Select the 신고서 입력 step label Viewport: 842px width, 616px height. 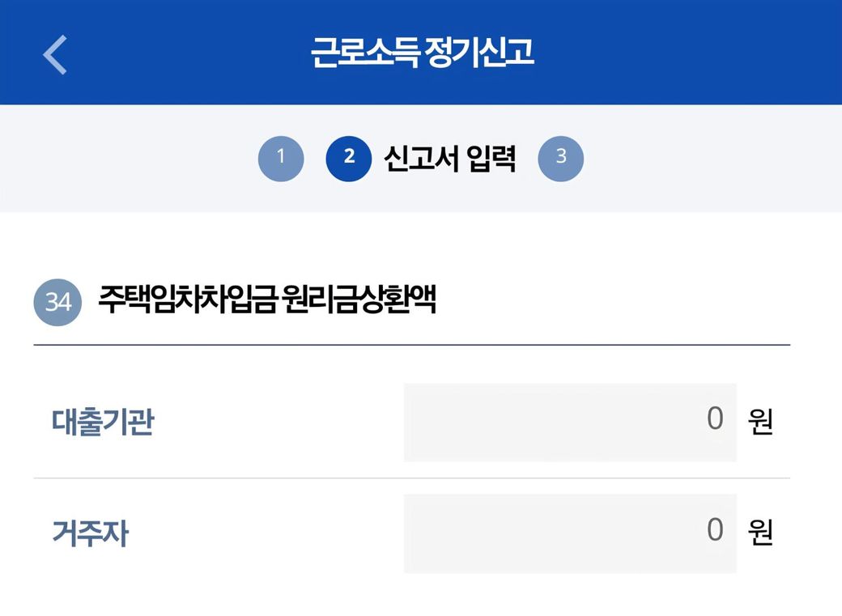point(450,158)
